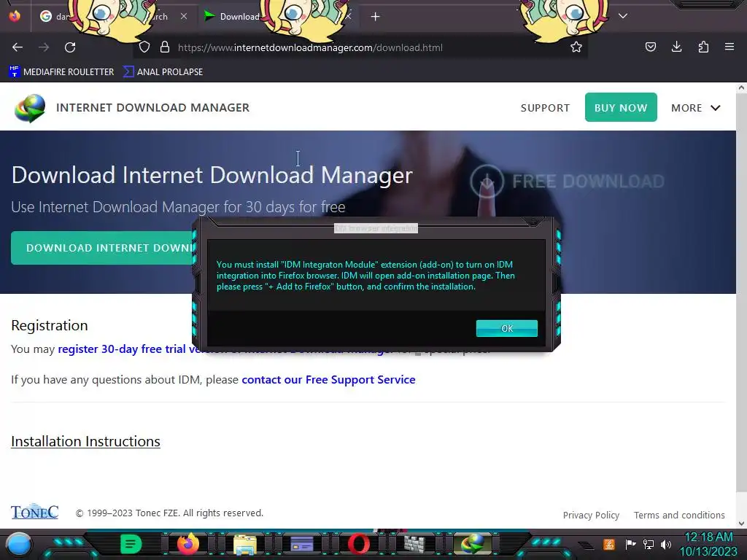Open the firewall brick wall taskbar icon
This screenshot has width=747, height=560.
(415, 544)
